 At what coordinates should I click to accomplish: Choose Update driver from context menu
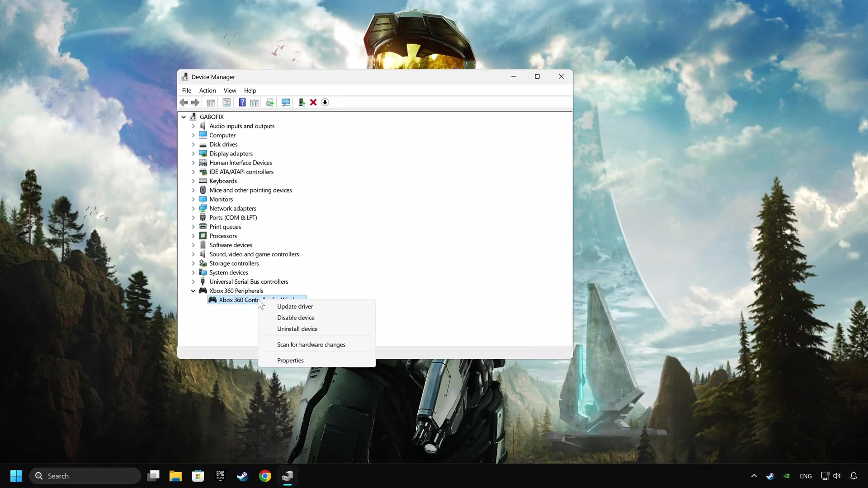295,306
